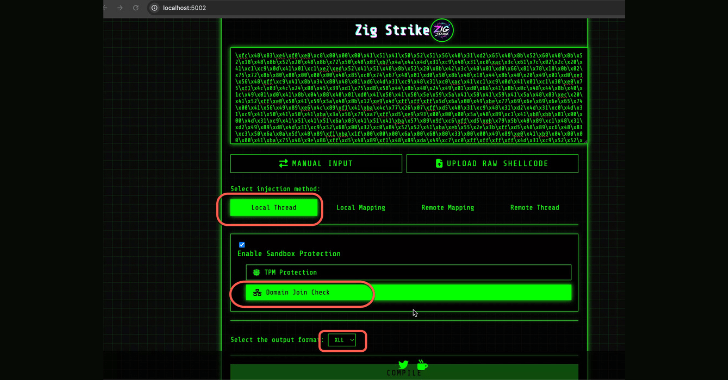Screen dimensions: 728x380
Task: Click the Zig Strike logo badge
Action: (x=442, y=30)
